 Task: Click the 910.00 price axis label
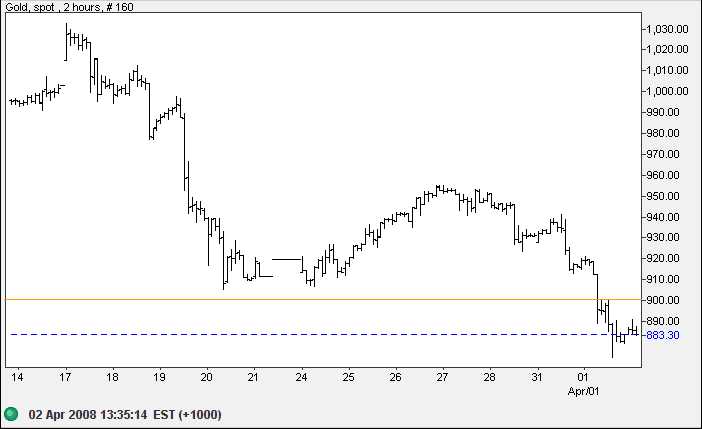(x=663, y=279)
